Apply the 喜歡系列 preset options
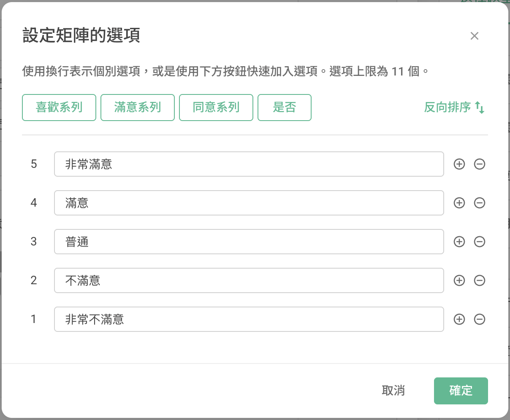This screenshot has height=420, width=510. click(59, 108)
